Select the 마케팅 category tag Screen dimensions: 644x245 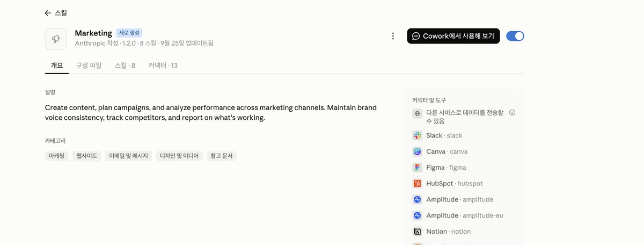coord(56,156)
